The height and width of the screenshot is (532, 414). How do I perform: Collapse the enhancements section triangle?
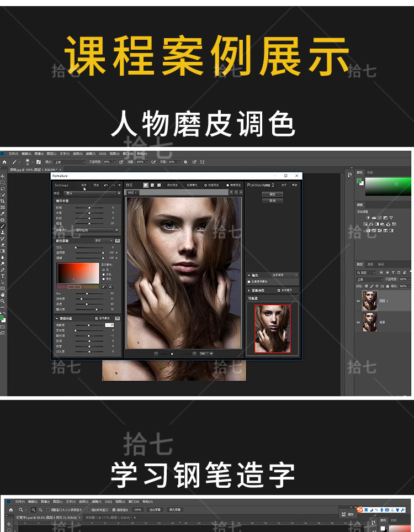pos(57,319)
